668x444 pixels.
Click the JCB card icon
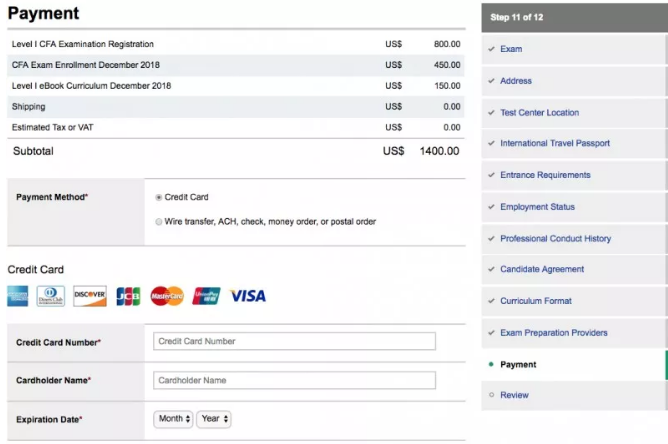click(x=128, y=296)
